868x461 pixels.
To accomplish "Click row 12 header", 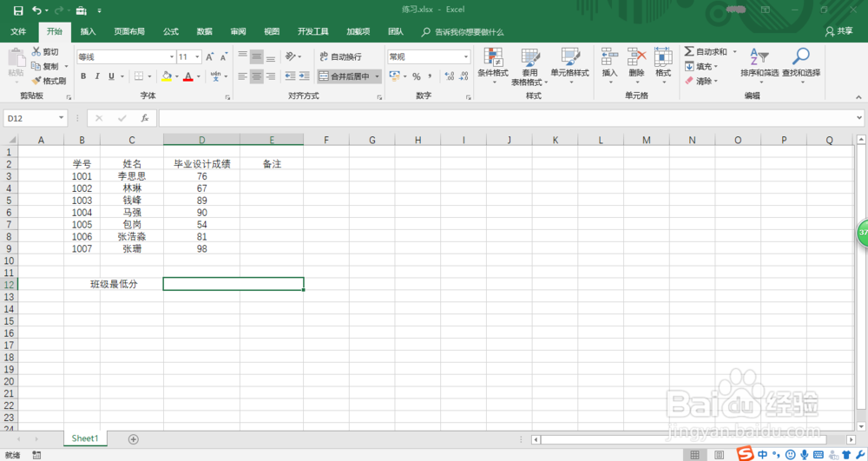I will [9, 285].
